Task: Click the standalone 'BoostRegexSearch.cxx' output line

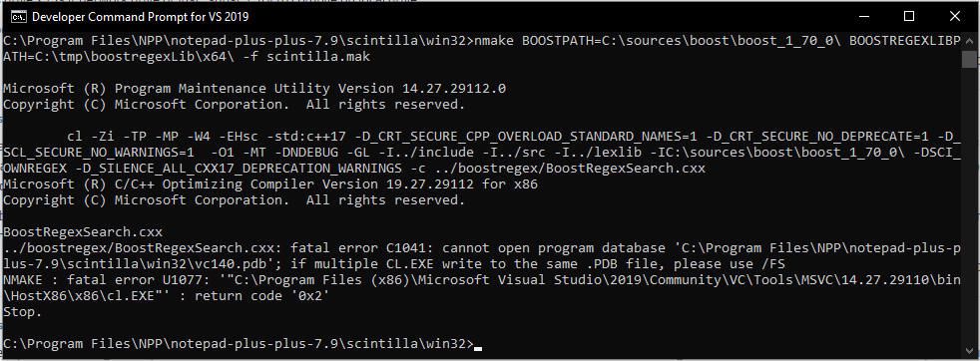Action: pos(83,231)
